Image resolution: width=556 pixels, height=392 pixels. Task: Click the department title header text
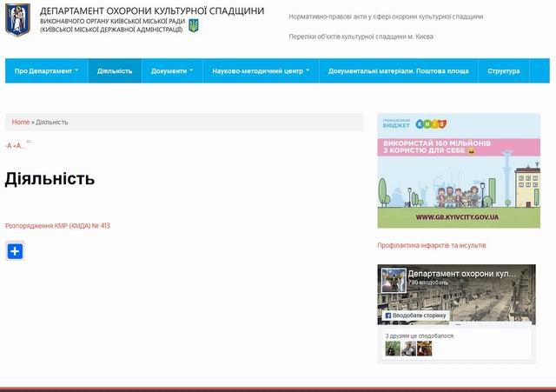point(152,11)
